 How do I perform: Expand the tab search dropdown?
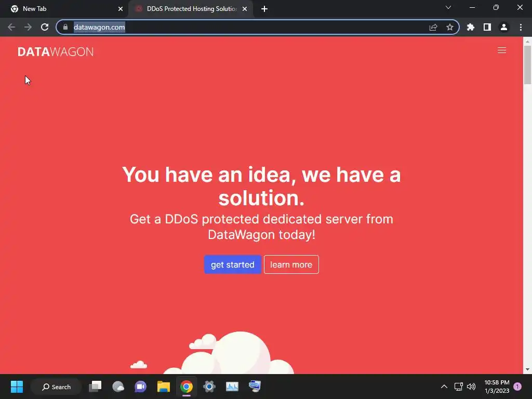point(448,7)
